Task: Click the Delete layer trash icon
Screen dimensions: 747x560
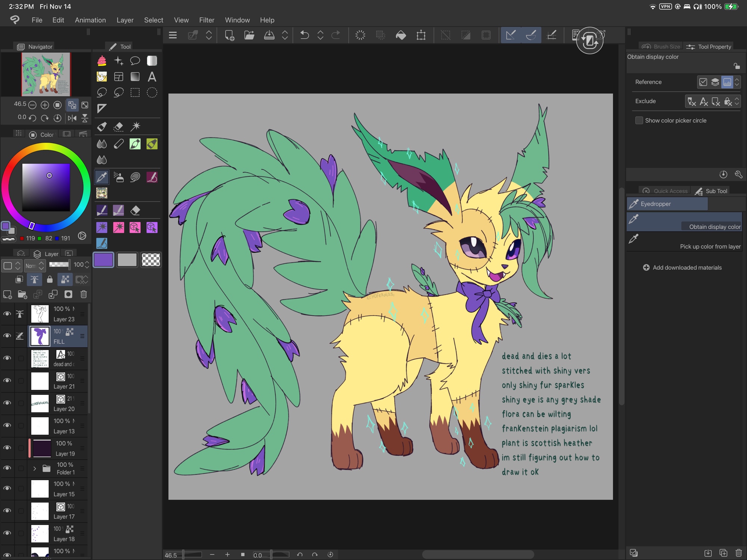Action: click(x=84, y=294)
